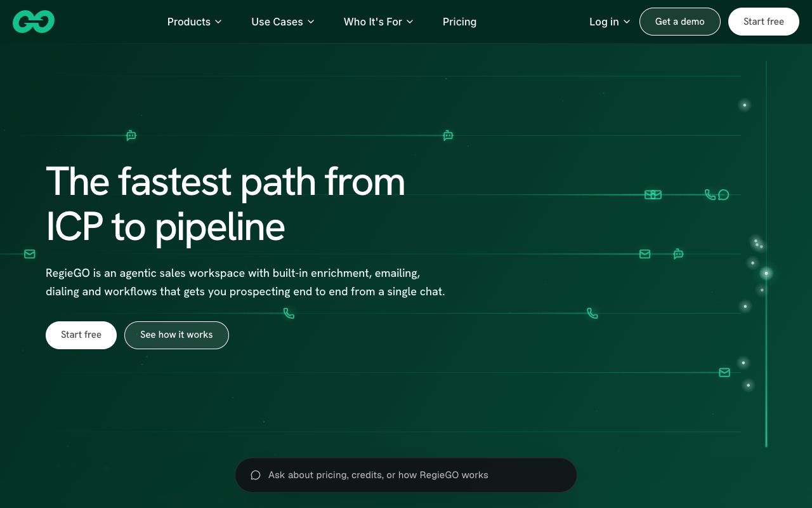This screenshot has width=812, height=508.
Task: Open the See how it works button
Action: 176,335
